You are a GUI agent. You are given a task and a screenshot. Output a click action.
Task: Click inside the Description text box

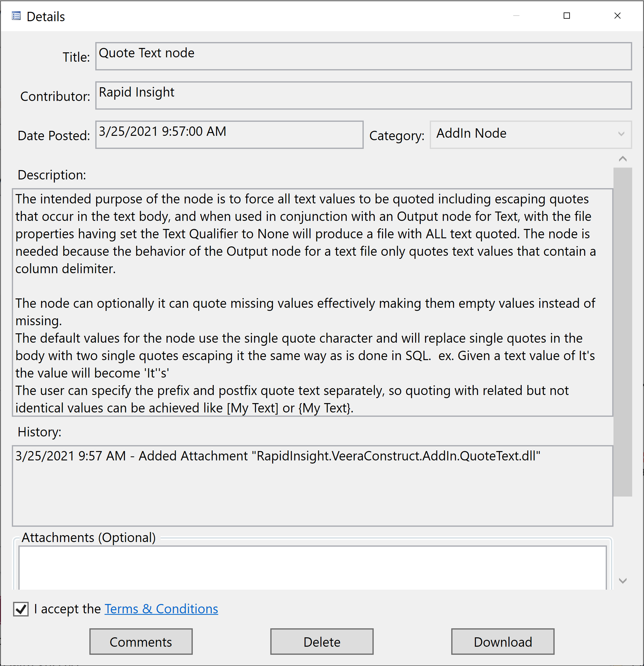tap(312, 302)
